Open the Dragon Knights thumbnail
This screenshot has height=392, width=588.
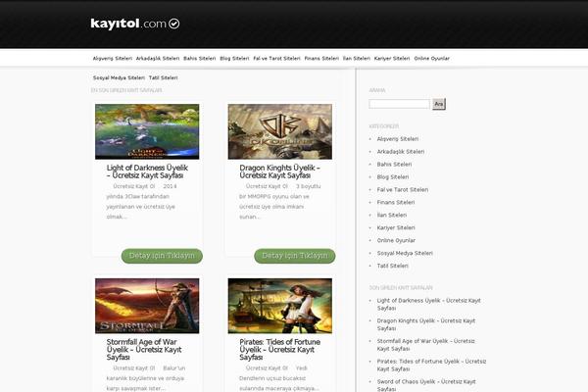tap(279, 131)
